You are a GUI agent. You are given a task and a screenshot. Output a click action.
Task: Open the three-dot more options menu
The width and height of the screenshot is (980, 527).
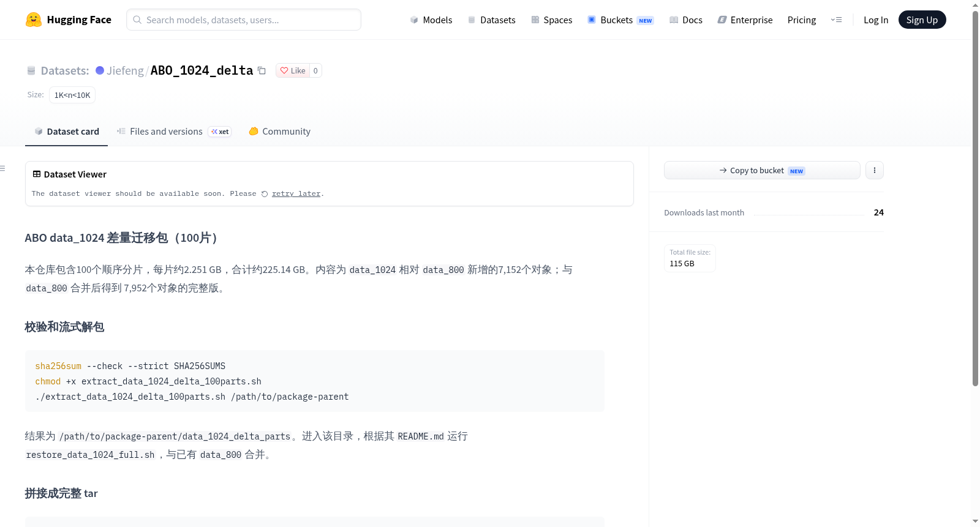point(875,170)
